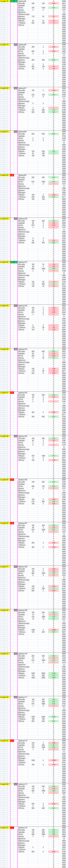Select the CoupNr 80 header cell
69x868 pixels.
(5, 88)
